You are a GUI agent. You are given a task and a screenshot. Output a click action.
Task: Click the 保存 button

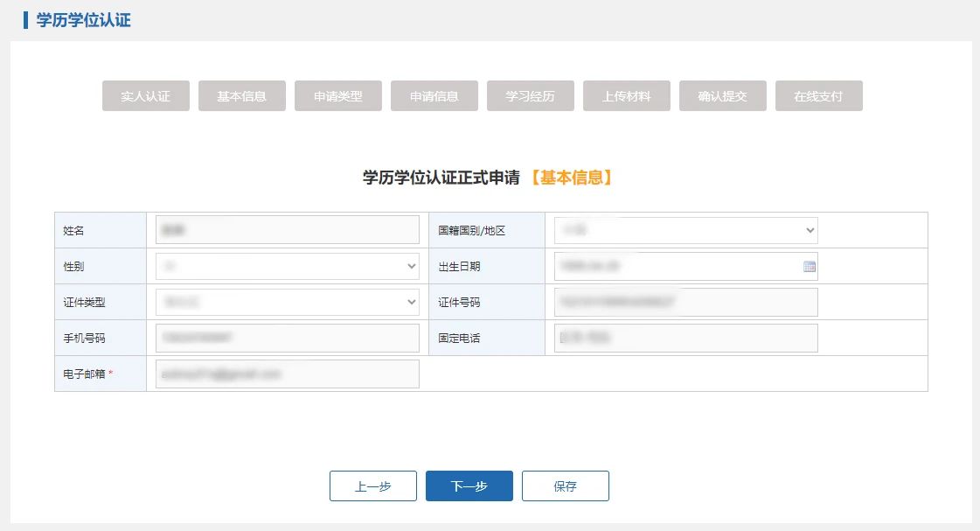point(566,486)
